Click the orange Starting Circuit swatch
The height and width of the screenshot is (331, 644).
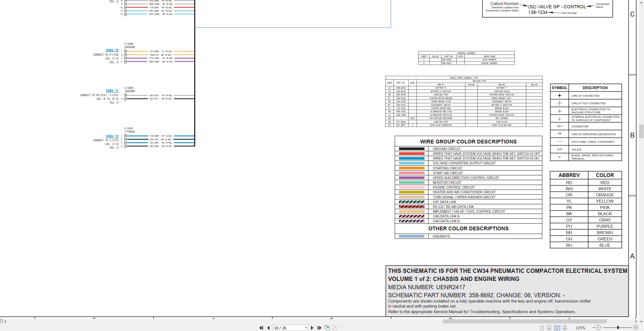[x=412, y=168]
